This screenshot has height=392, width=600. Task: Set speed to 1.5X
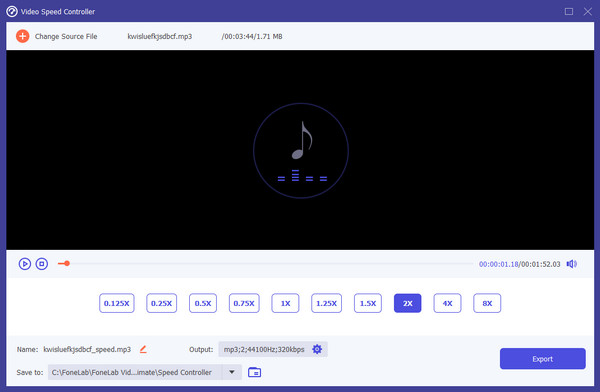click(x=368, y=303)
